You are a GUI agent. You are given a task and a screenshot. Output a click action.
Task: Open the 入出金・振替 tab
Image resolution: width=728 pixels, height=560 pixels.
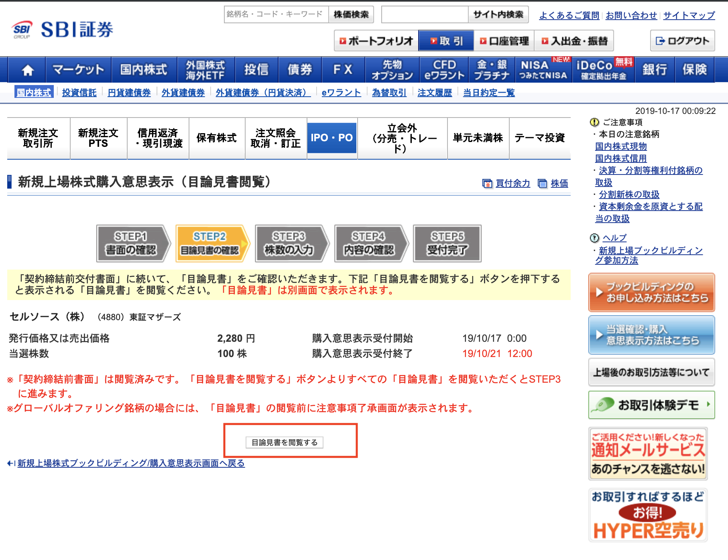574,41
